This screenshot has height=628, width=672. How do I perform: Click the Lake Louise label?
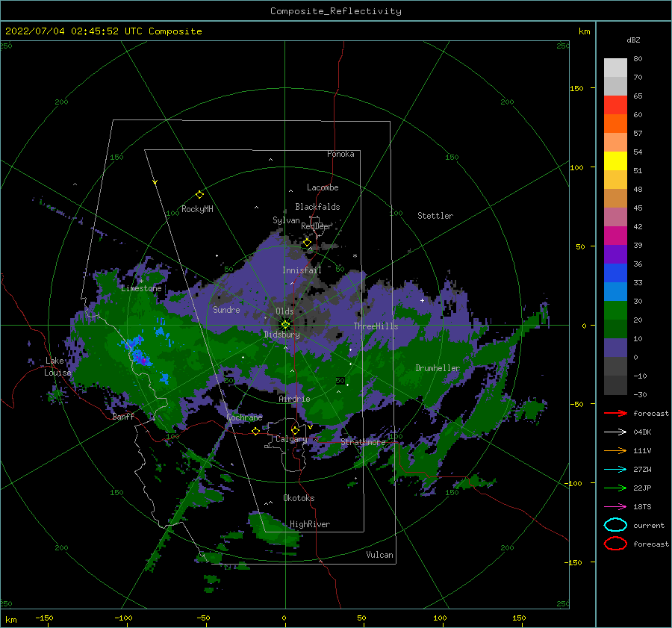[57, 367]
